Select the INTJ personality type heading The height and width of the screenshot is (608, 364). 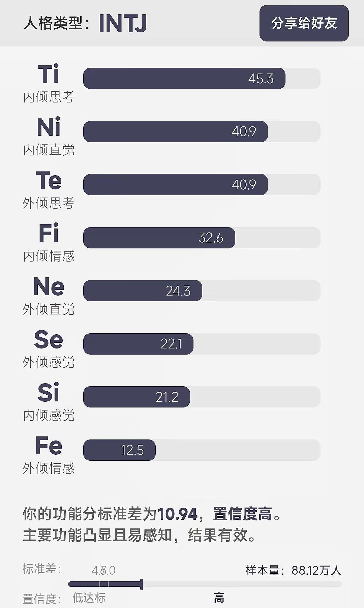pos(123,24)
